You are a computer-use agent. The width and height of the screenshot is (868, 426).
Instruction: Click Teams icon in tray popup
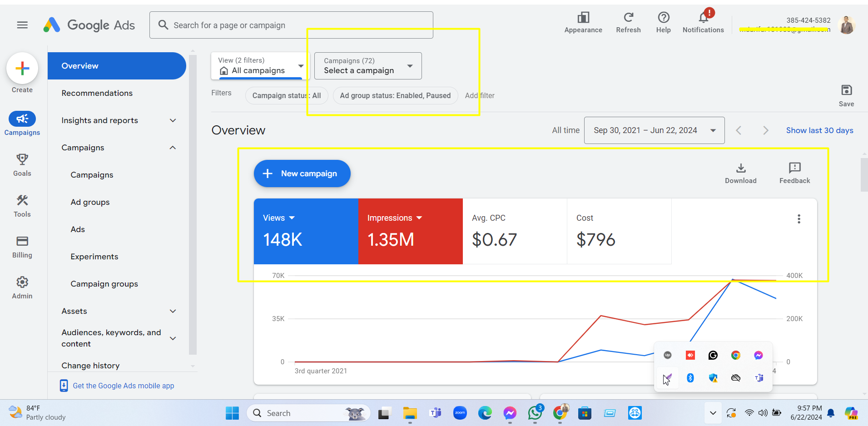pos(758,378)
